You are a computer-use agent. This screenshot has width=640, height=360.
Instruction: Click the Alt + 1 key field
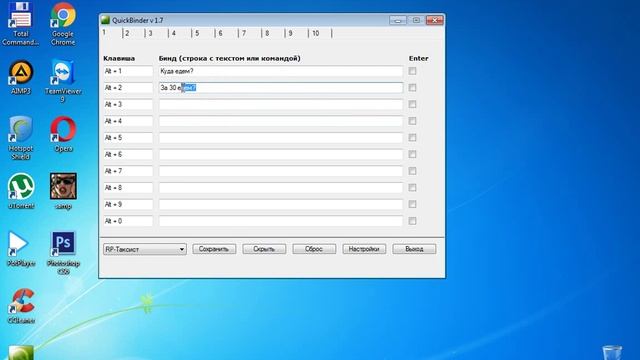(128, 71)
